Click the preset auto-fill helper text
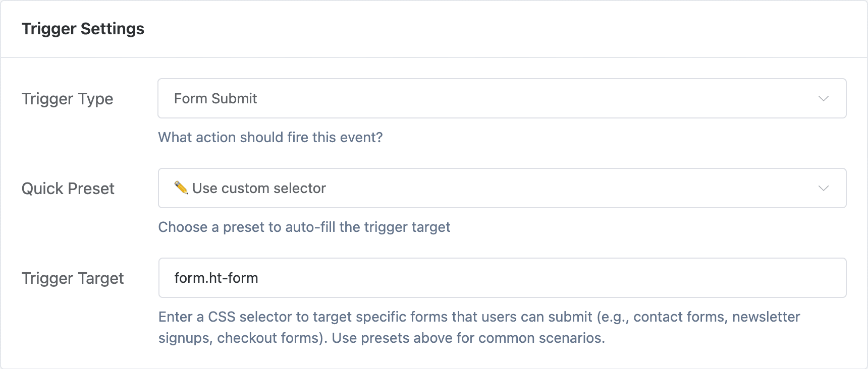This screenshot has height=369, width=868. pyautogui.click(x=304, y=227)
